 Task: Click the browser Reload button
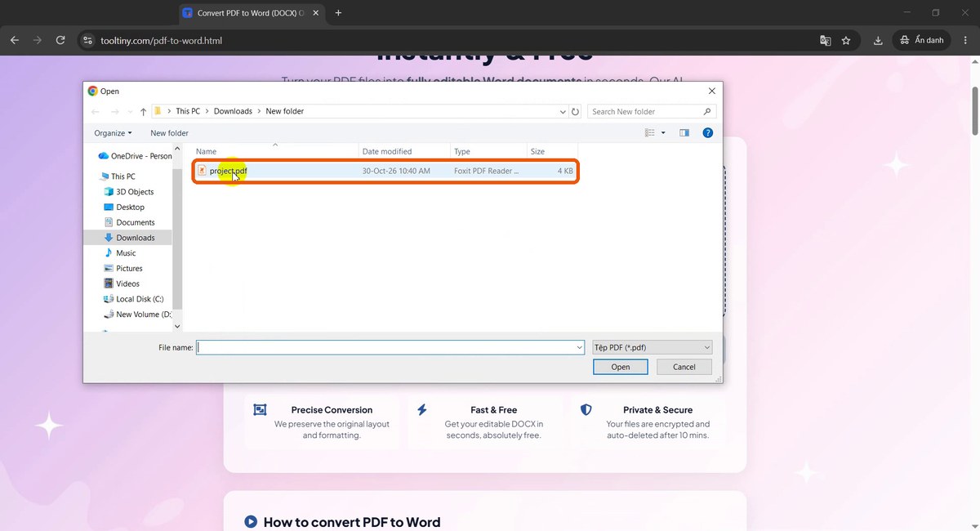(x=60, y=40)
